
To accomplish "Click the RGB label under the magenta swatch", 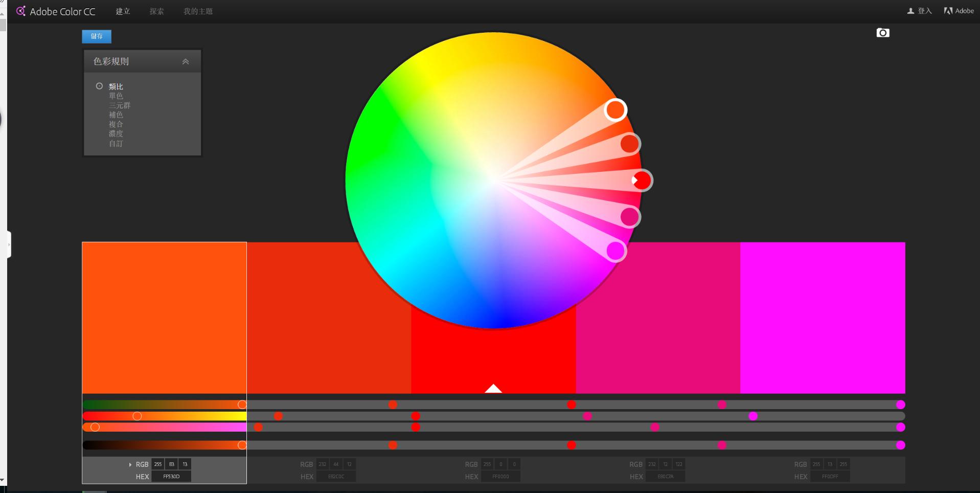I will (x=800, y=464).
